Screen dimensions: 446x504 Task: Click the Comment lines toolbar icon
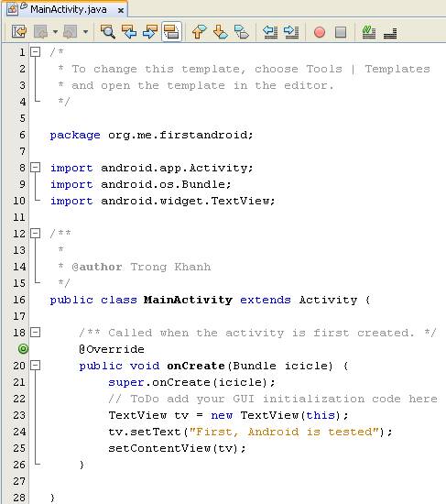coord(369,31)
